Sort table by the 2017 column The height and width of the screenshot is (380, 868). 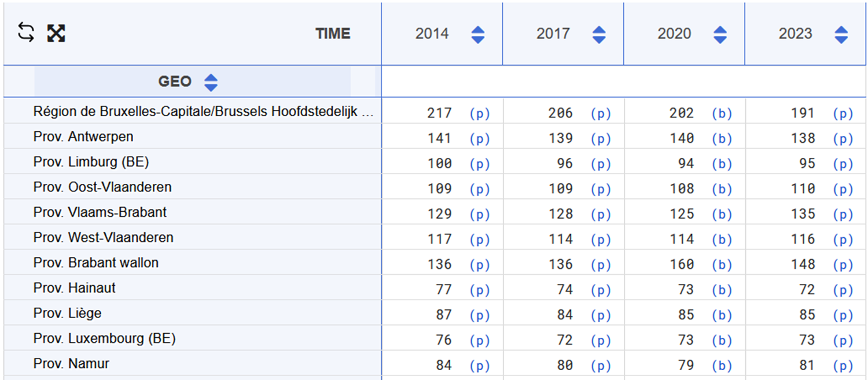599,35
